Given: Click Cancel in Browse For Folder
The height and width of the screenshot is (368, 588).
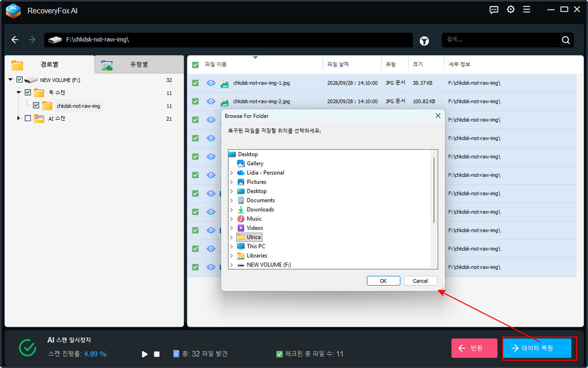Looking at the screenshot, I should tap(420, 281).
